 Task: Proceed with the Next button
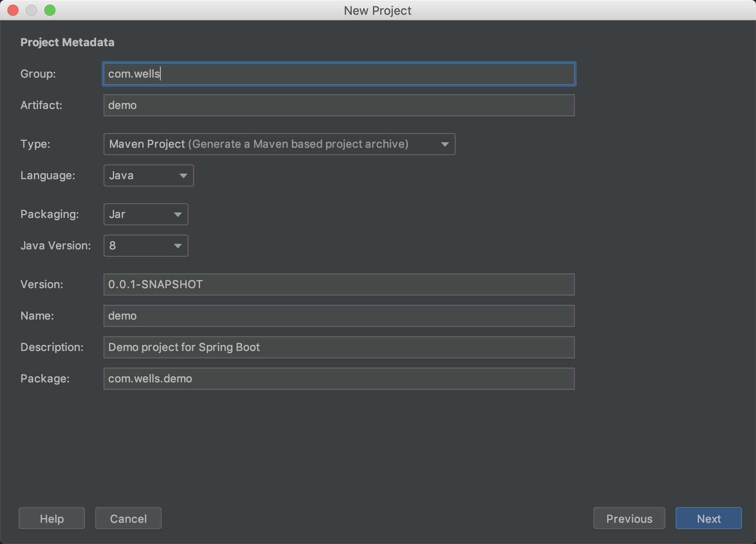coord(708,519)
